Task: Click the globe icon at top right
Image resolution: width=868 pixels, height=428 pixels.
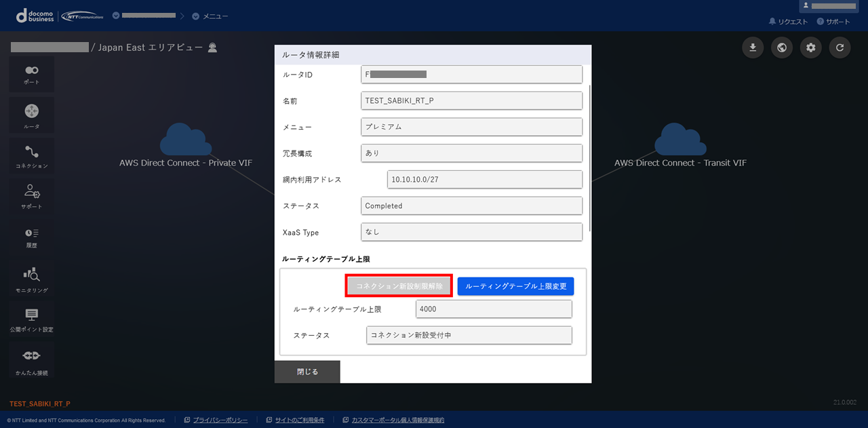Action: 782,47
